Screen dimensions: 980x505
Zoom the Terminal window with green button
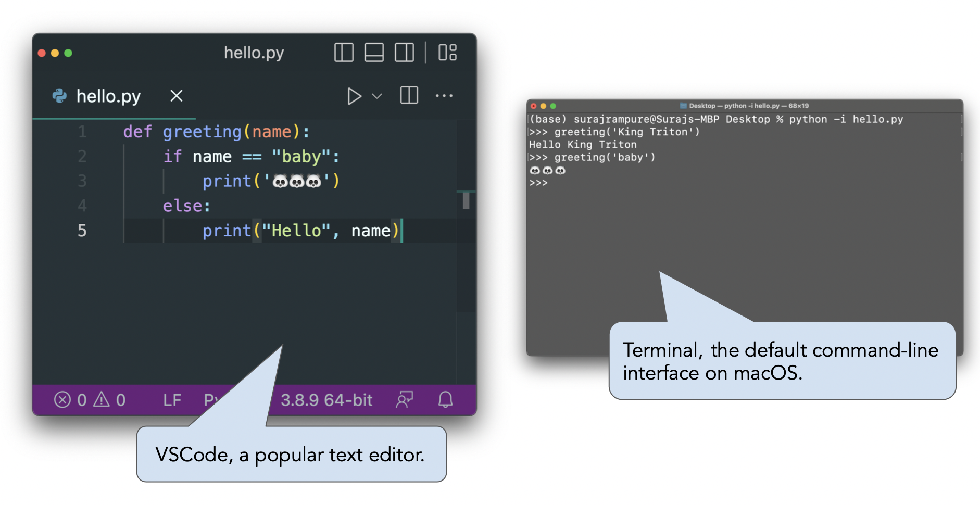coord(553,106)
